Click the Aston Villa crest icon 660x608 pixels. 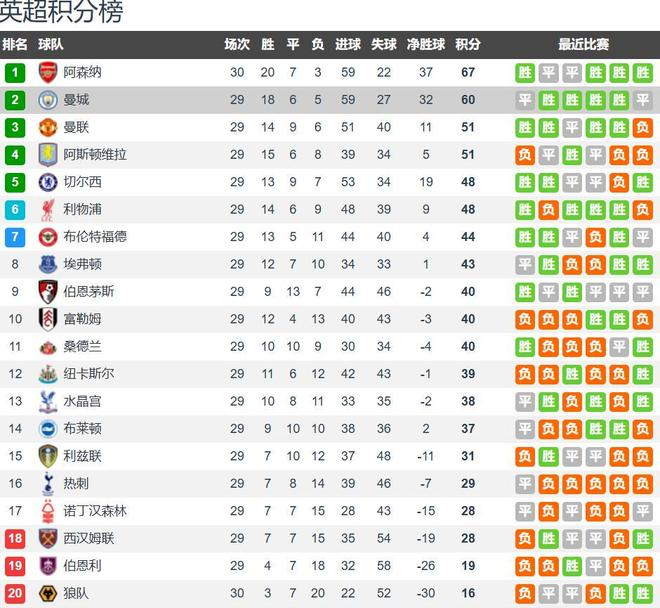47,154
